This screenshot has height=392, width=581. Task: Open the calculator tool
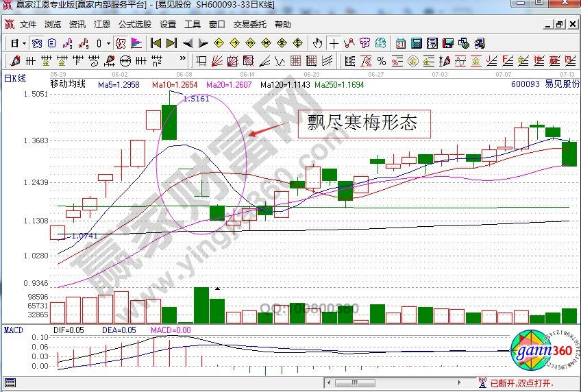[416, 42]
